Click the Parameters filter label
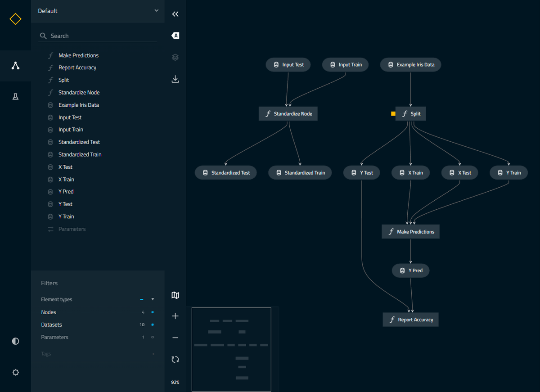 pos(55,337)
